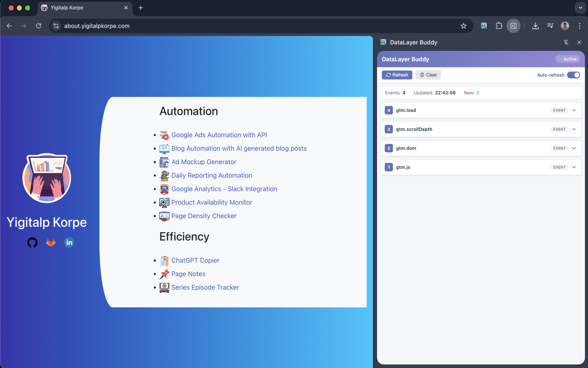Open the Series Episode Tracker link
This screenshot has width=588, height=368.
205,287
